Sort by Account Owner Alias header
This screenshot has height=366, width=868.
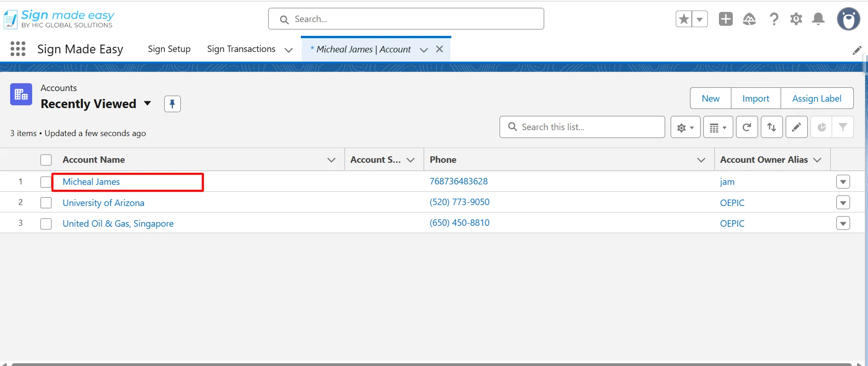764,160
